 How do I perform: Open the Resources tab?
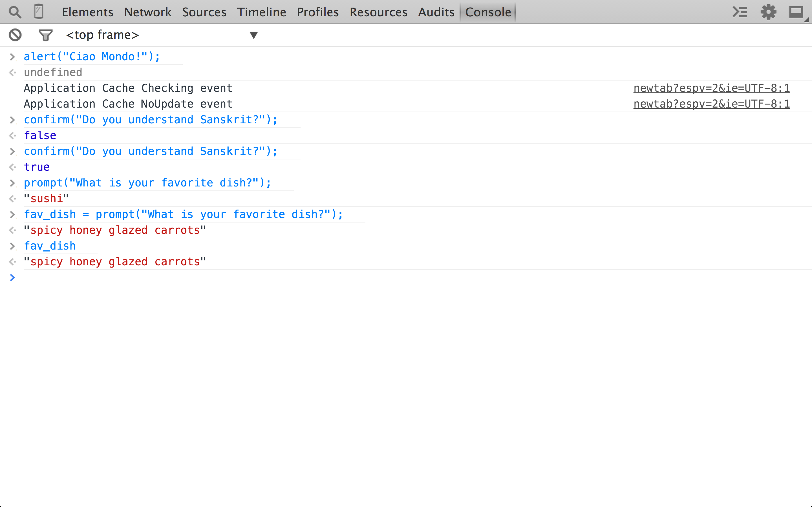[378, 12]
